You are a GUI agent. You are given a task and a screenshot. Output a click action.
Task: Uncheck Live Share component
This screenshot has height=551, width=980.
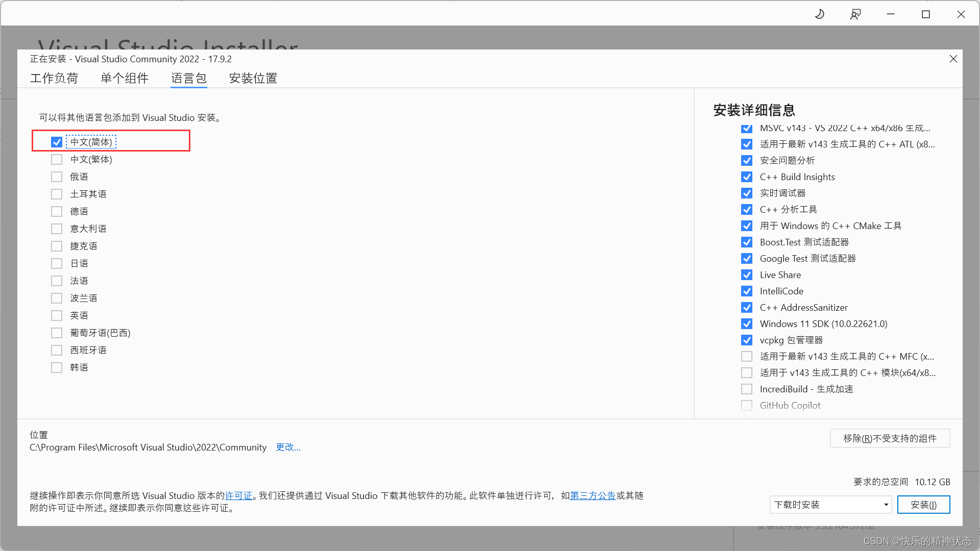[x=747, y=274]
